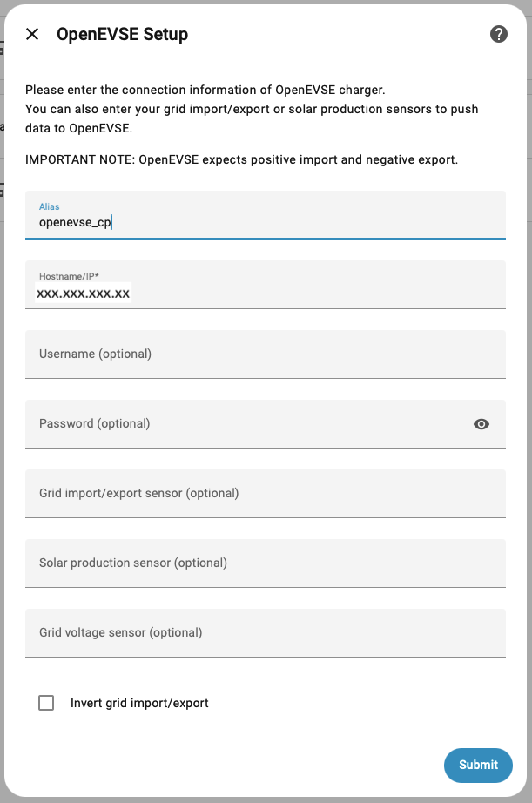Open the Grid voltage sensor field

pyautogui.click(x=266, y=633)
